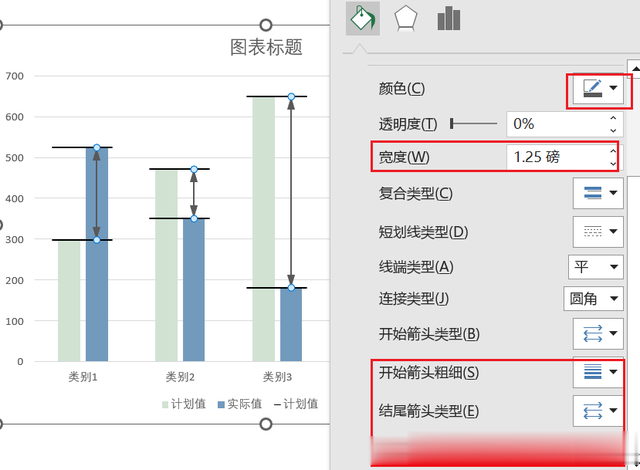Click the transparency 0% input field
640x470 pixels.
556,124
